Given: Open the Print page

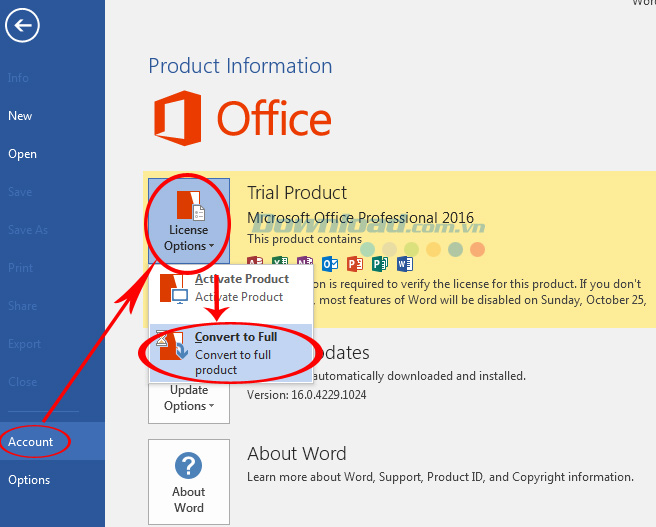Looking at the screenshot, I should [20, 268].
